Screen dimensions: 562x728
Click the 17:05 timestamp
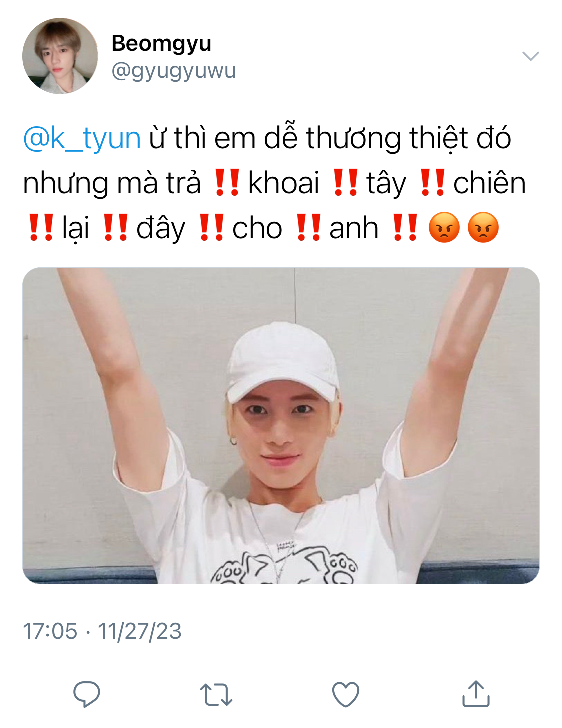click(50, 631)
